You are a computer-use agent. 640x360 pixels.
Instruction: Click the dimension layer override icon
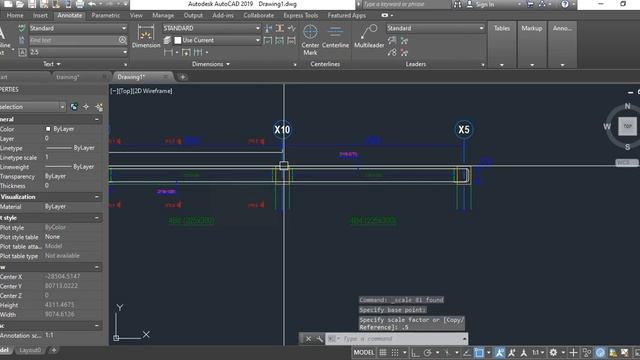tap(167, 40)
